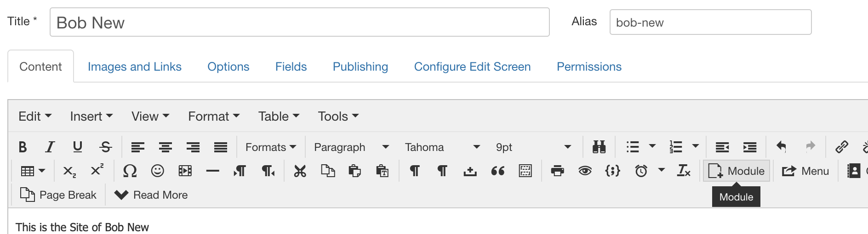Open the Tools menu
The height and width of the screenshot is (234, 868).
point(338,116)
